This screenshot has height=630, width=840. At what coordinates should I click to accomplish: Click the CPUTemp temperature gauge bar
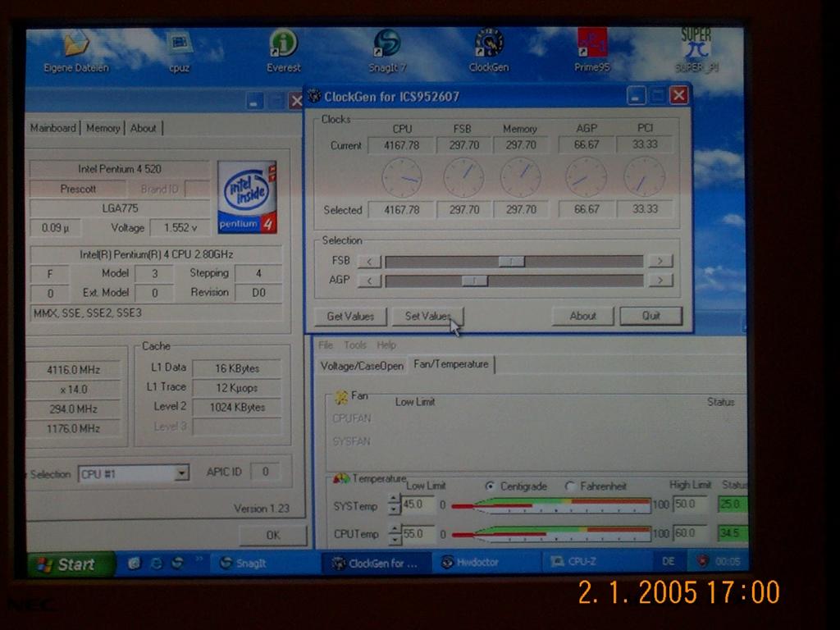click(551, 533)
